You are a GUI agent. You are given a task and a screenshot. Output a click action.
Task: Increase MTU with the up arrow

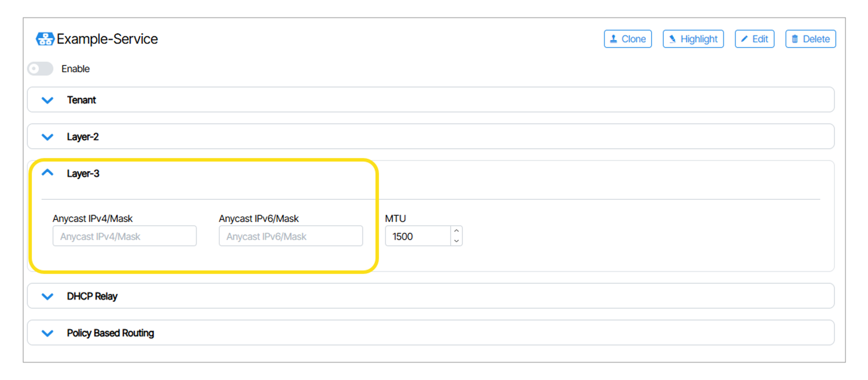[457, 232]
